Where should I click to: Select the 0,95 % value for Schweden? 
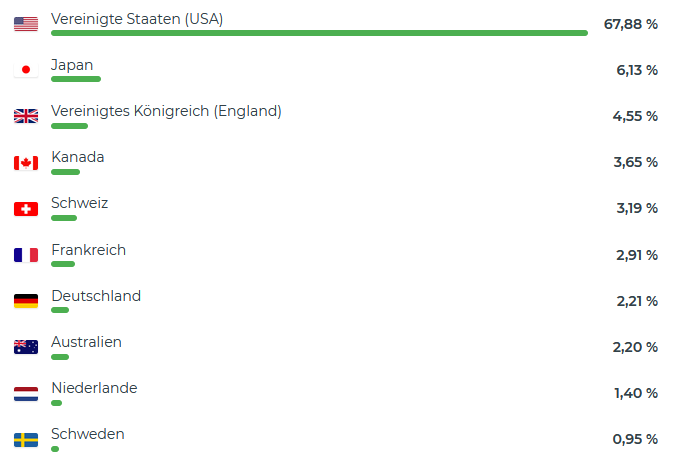(635, 440)
